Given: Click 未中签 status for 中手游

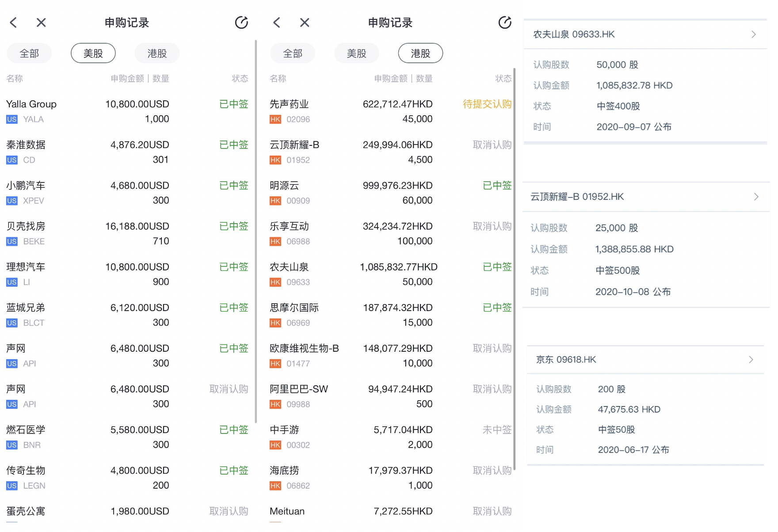Looking at the screenshot, I should pos(497,430).
